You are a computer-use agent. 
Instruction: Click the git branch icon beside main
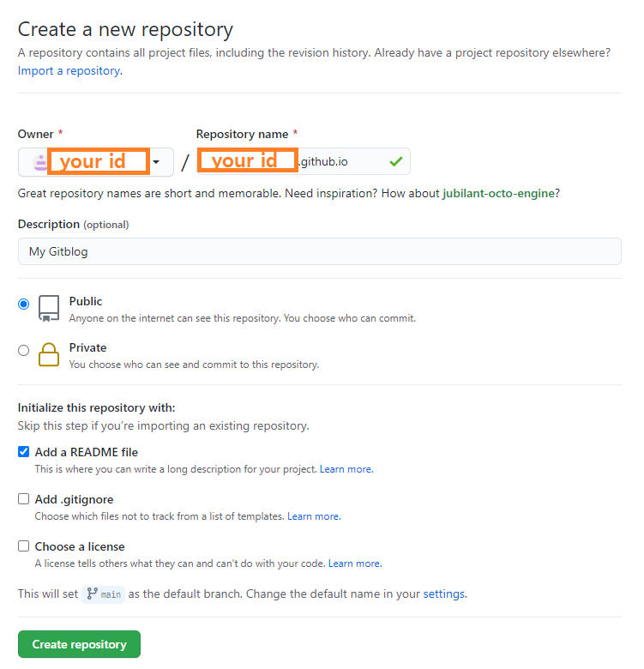[x=92, y=594]
